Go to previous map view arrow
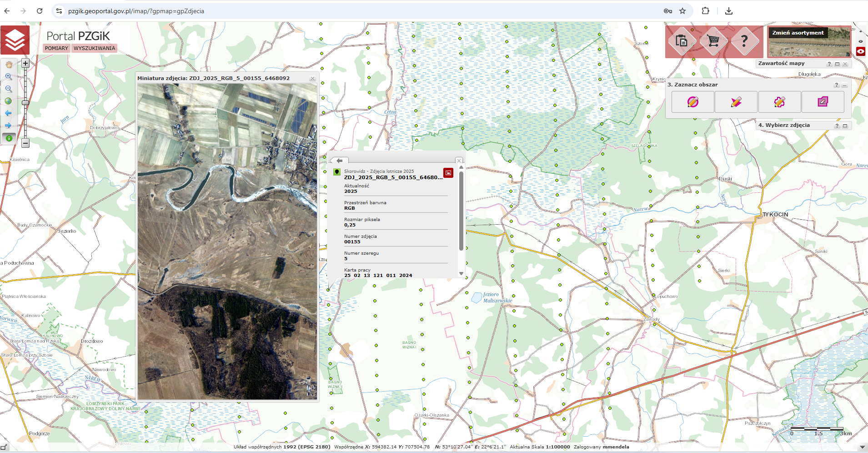 pyautogui.click(x=9, y=113)
